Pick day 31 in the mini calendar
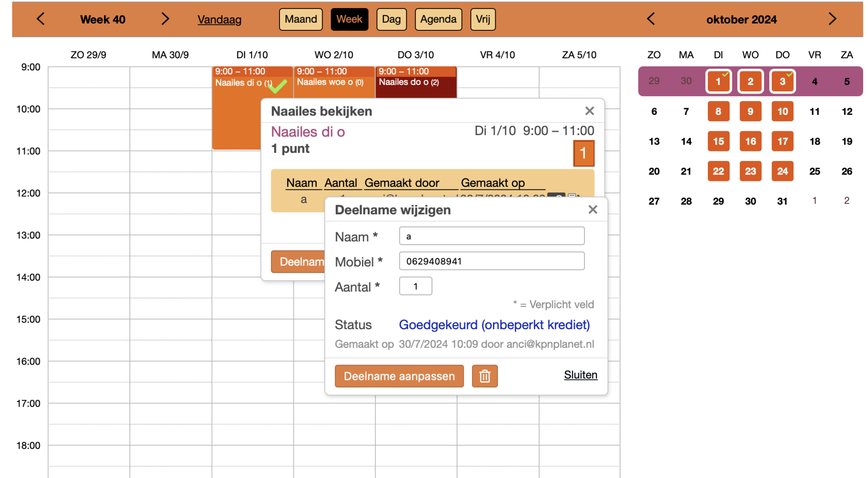Screen dimensions: 868x478 (x=783, y=201)
